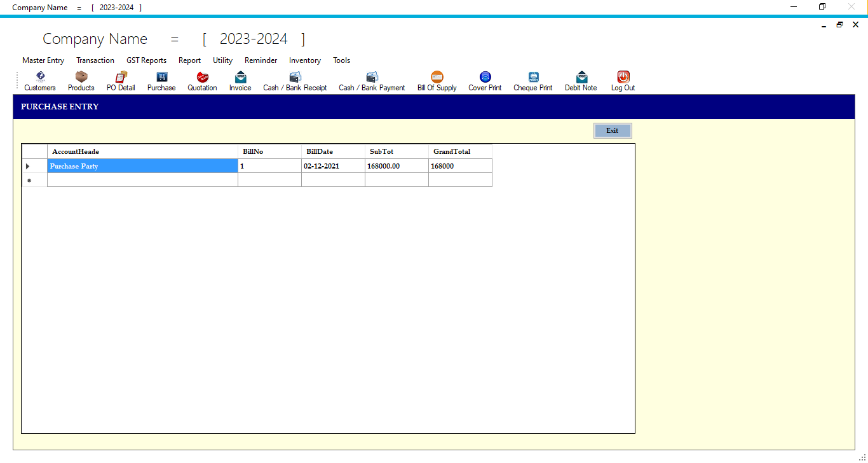
Task: Click the Log Out icon
Action: click(x=622, y=81)
